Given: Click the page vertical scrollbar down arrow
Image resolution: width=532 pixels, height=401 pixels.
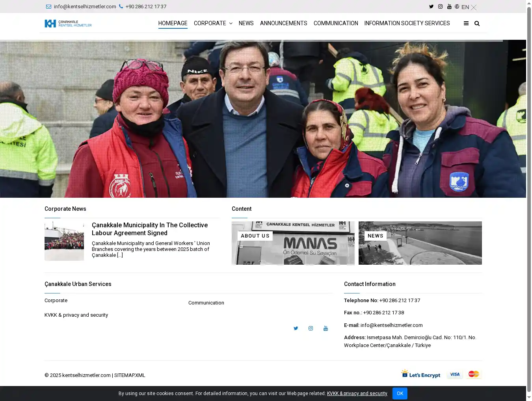Looking at the screenshot, I should (529, 397).
